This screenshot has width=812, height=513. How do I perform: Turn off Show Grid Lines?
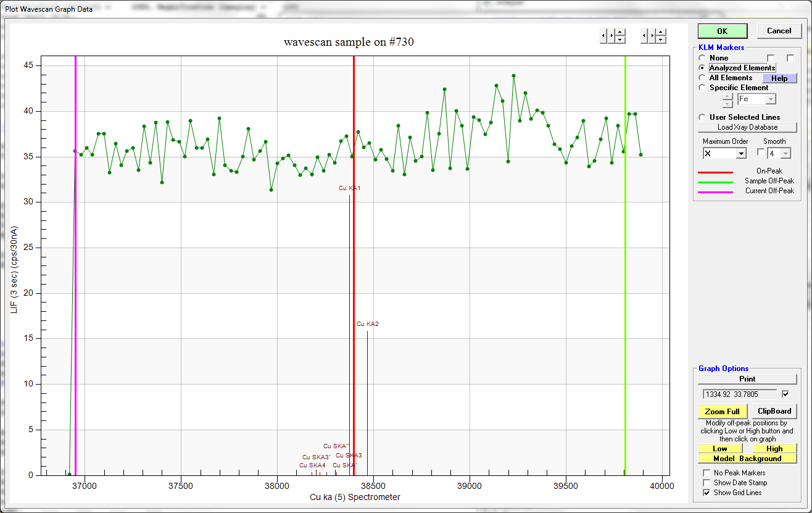coord(707,493)
